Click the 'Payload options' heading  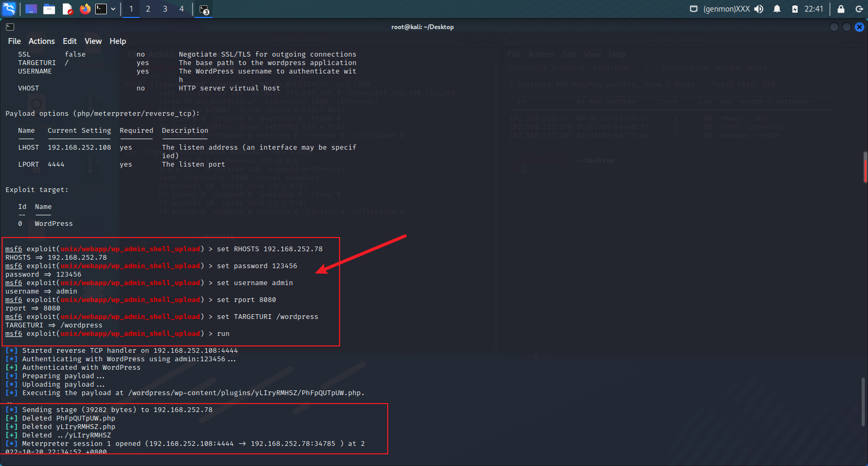(103, 114)
